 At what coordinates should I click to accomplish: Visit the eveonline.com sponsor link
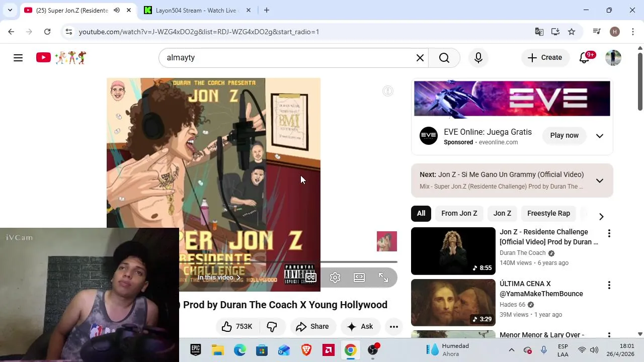(498, 142)
